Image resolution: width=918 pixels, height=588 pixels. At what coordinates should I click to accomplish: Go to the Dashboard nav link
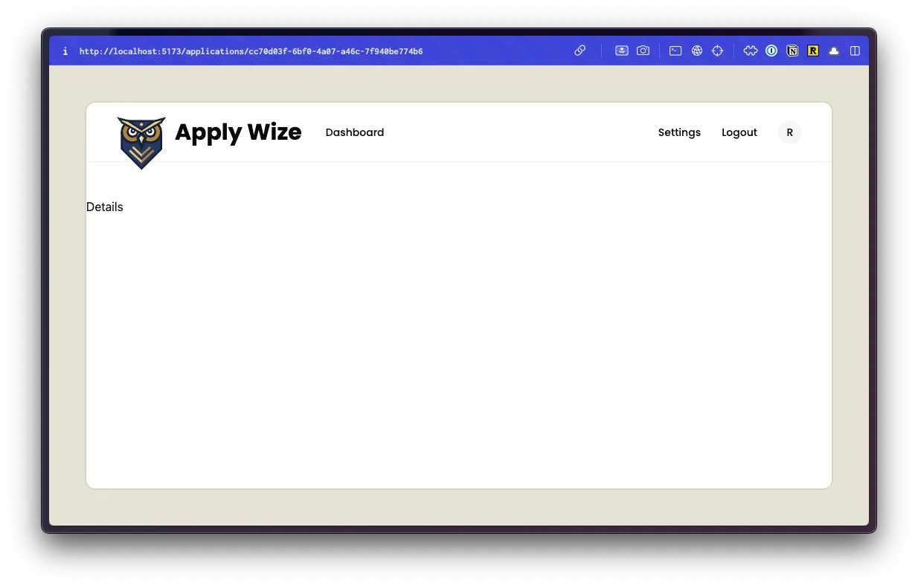(355, 132)
